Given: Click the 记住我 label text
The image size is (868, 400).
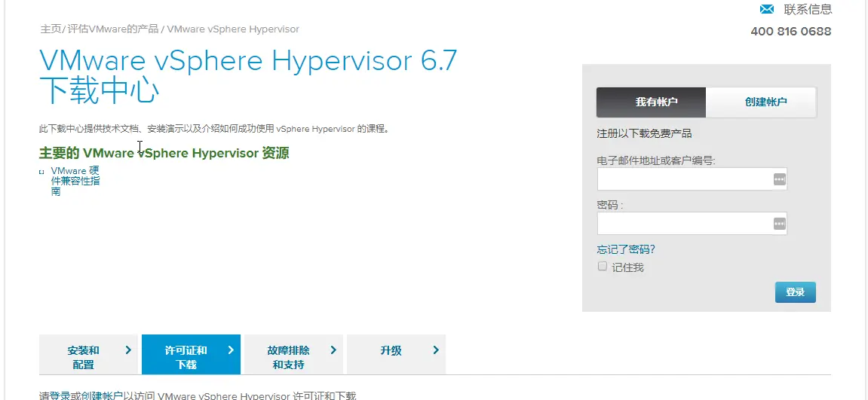Looking at the screenshot, I should [x=627, y=267].
